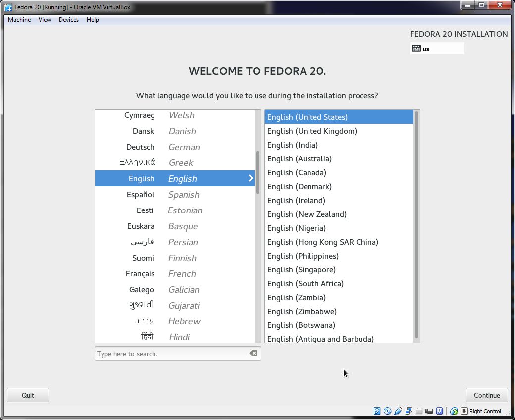Screen dimensions: 515x420
Task: Choose English (Zimbabwe) locale
Action: pos(339,312)
